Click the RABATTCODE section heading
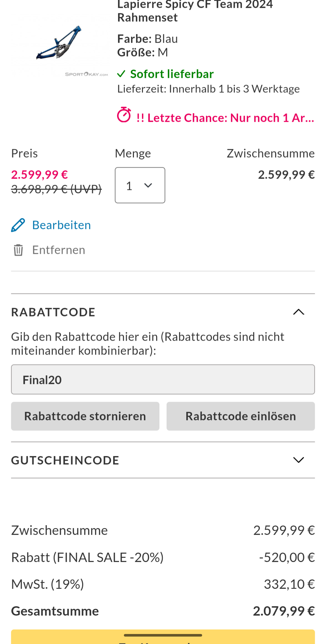Viewport: 326px width, 644px height. click(x=53, y=312)
